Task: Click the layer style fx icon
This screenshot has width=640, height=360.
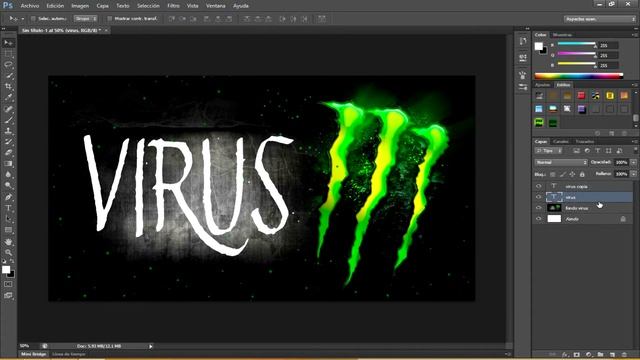Action: click(x=565, y=355)
